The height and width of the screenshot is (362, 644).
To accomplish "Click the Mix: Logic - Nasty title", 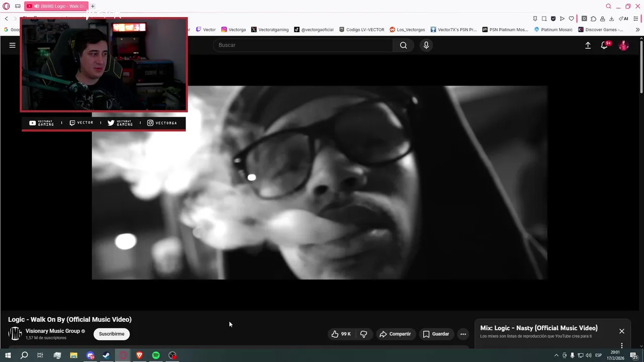I will (x=539, y=328).
